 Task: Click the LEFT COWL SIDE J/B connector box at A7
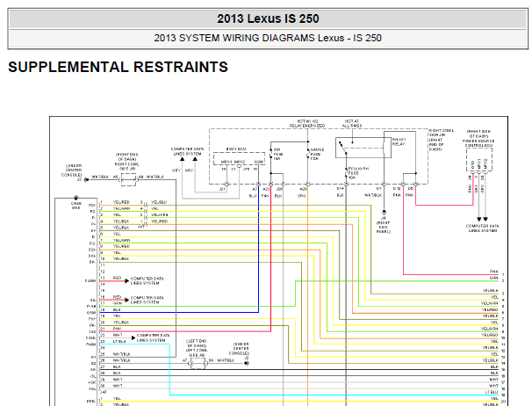[x=198, y=363]
